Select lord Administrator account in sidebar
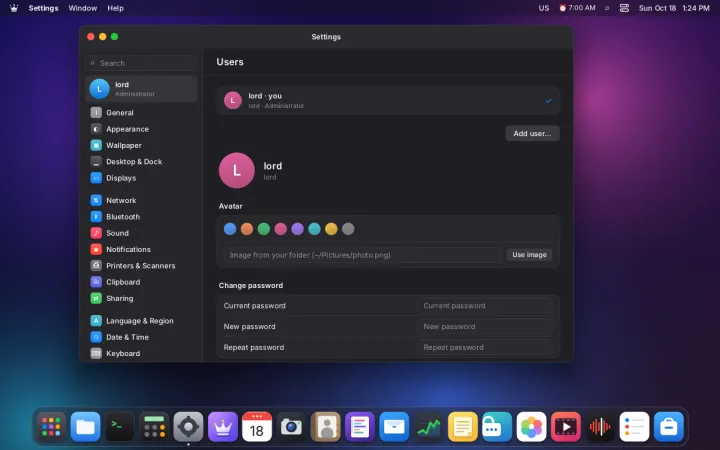This screenshot has width=720, height=450. (x=141, y=89)
